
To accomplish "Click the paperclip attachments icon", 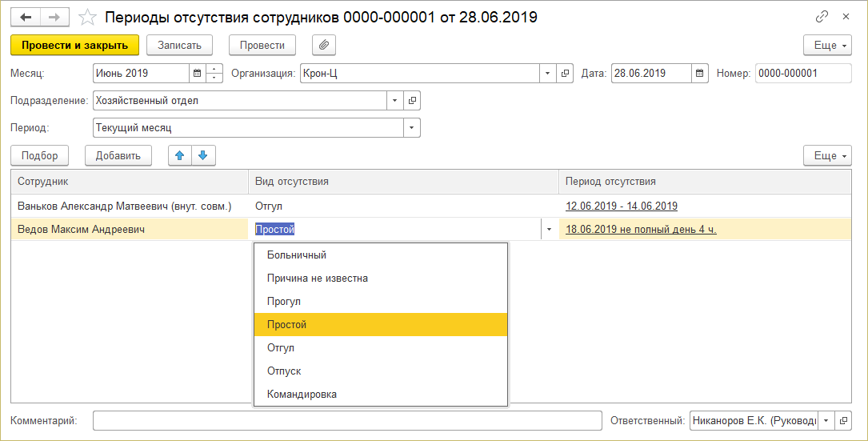I will [324, 46].
